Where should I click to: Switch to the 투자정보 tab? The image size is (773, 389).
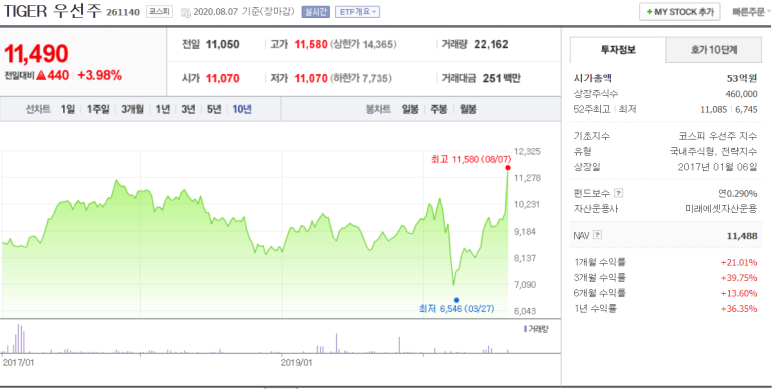coord(618,50)
